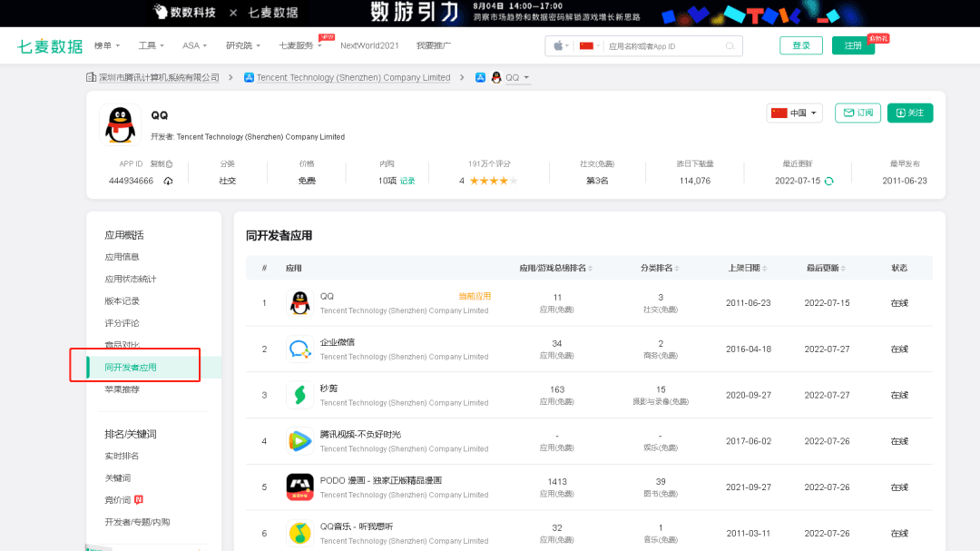Screen dimensions: 980x551
Task: Open 版本记录 in the sidebar
Action: 122,300
